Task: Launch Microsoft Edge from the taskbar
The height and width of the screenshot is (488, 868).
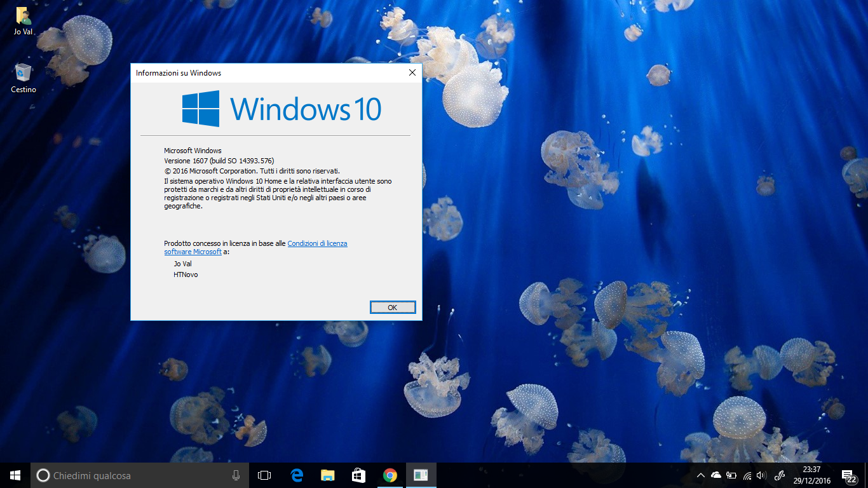Action: 296,475
